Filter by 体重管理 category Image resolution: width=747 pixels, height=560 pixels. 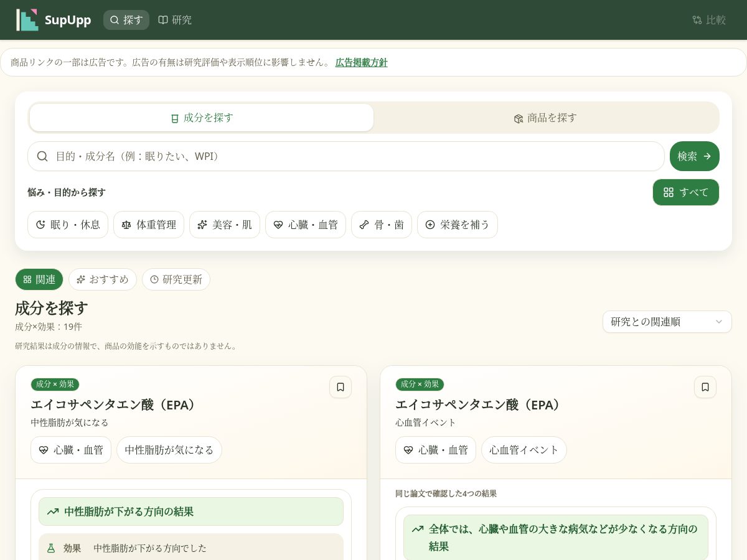pyautogui.click(x=149, y=225)
